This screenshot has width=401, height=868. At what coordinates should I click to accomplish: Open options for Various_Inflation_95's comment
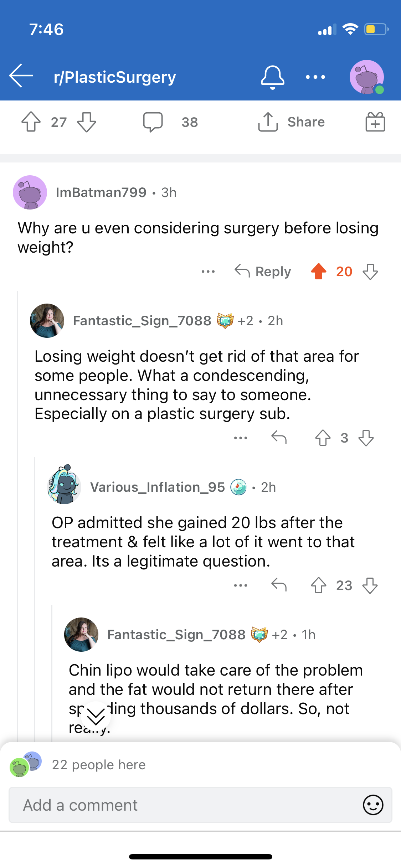[241, 585]
